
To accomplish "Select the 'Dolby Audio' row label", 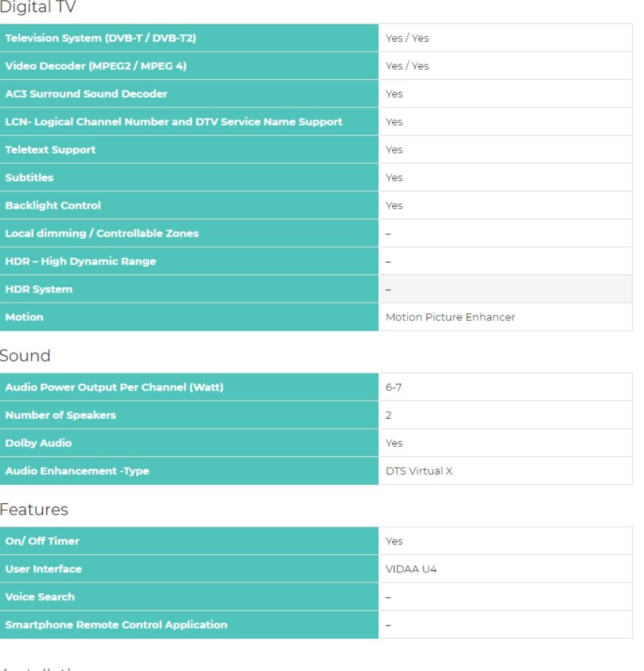I will tap(38, 443).
